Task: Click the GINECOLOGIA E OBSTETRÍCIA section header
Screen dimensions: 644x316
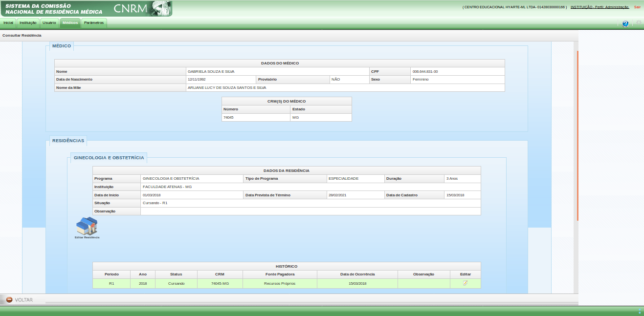Action: pos(109,158)
